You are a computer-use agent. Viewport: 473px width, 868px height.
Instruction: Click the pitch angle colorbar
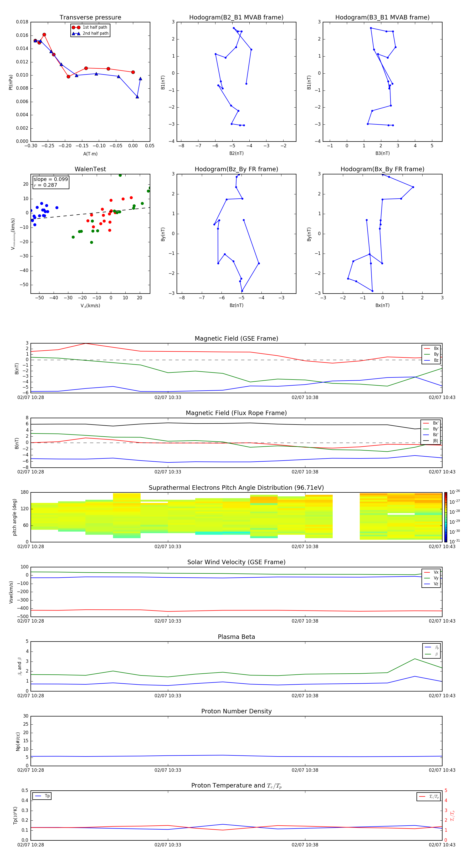click(446, 517)
